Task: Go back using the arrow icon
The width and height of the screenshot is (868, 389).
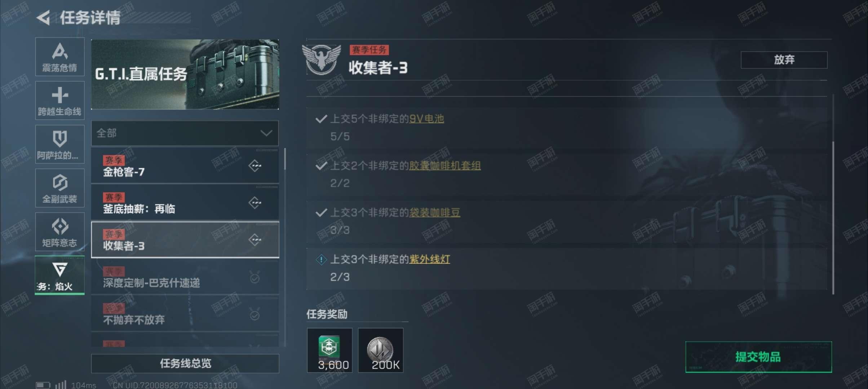Action: pos(44,18)
